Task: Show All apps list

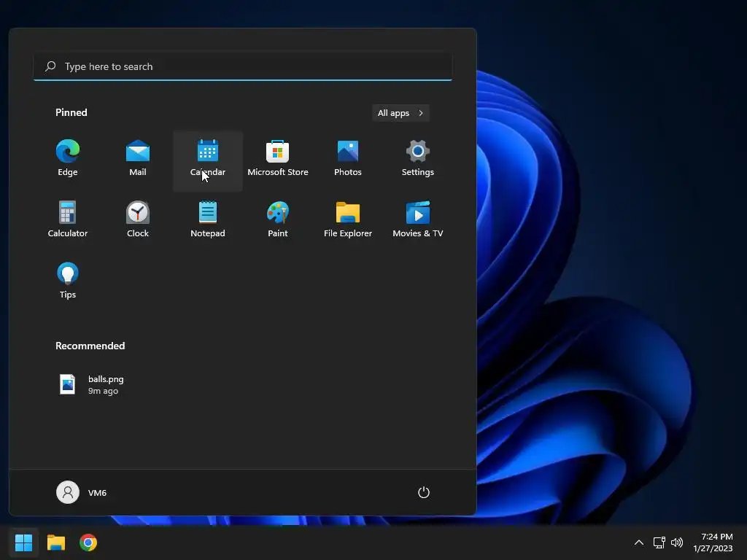Action: (x=400, y=113)
